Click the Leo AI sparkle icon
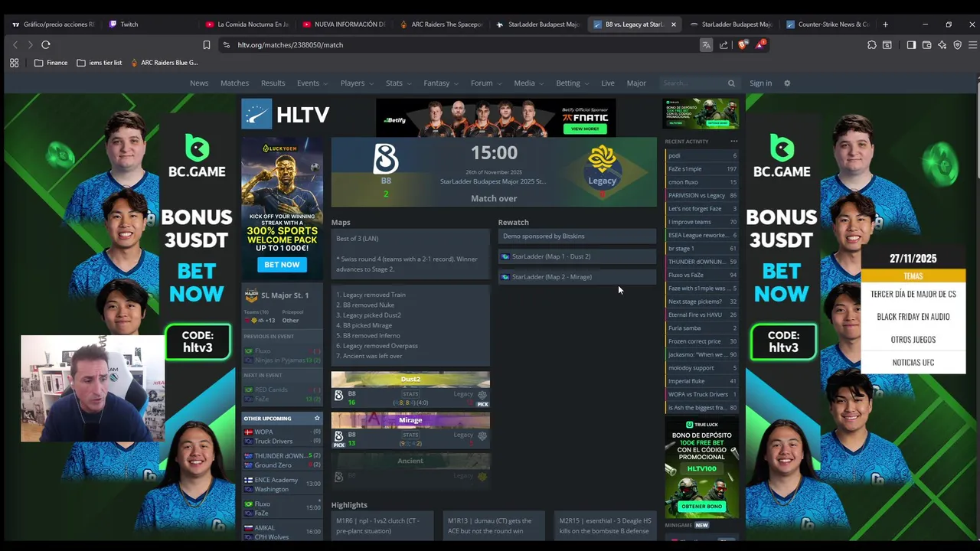 [x=942, y=45]
